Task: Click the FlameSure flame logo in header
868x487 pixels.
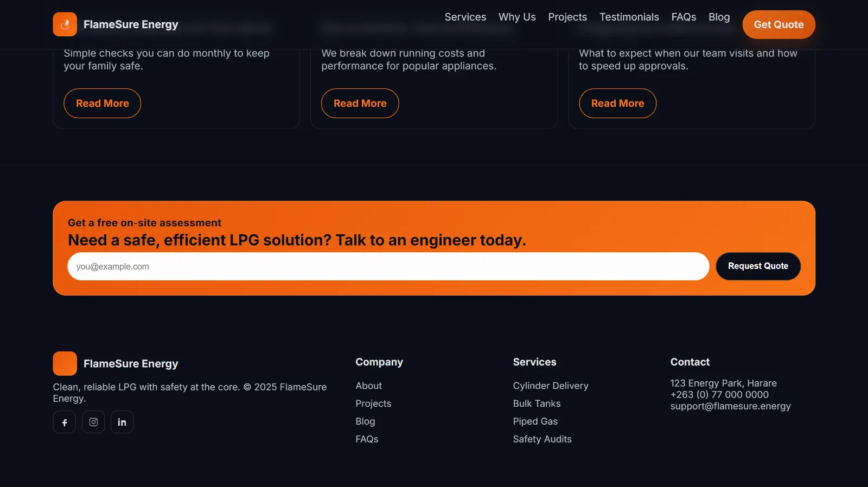Action: click(x=65, y=24)
